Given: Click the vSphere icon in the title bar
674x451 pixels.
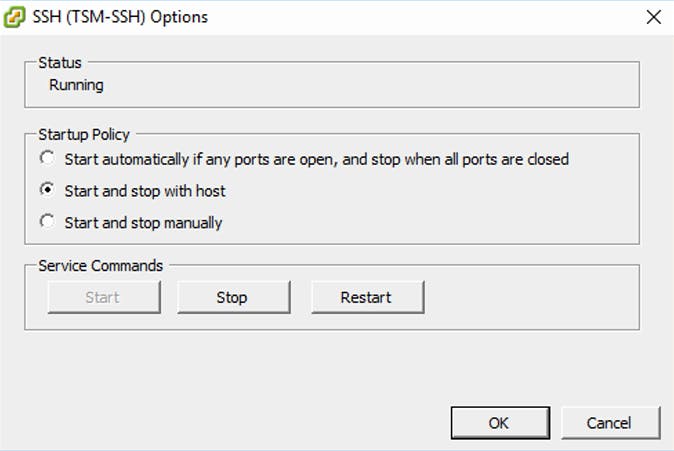Looking at the screenshot, I should (16, 17).
